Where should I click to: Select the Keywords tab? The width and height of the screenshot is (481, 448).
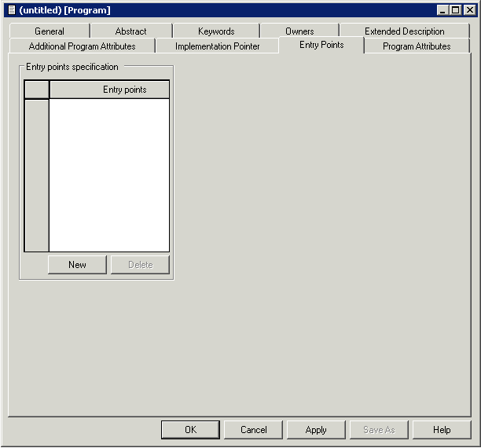(x=216, y=31)
